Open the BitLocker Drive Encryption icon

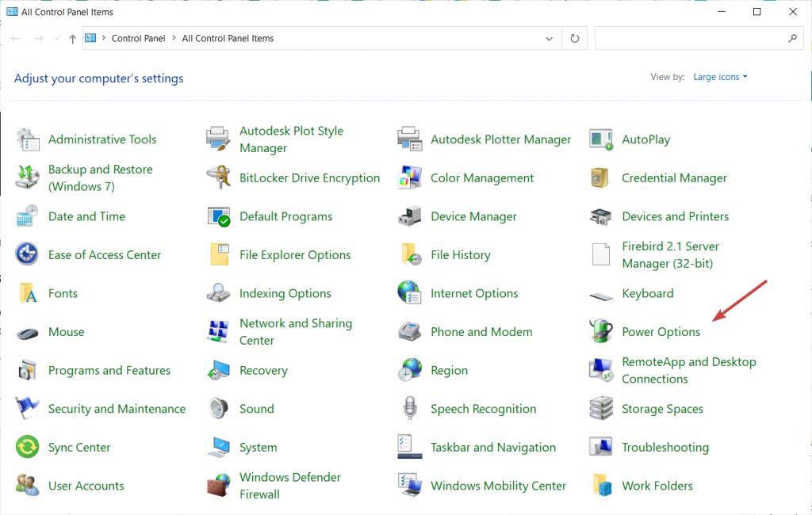pos(219,177)
